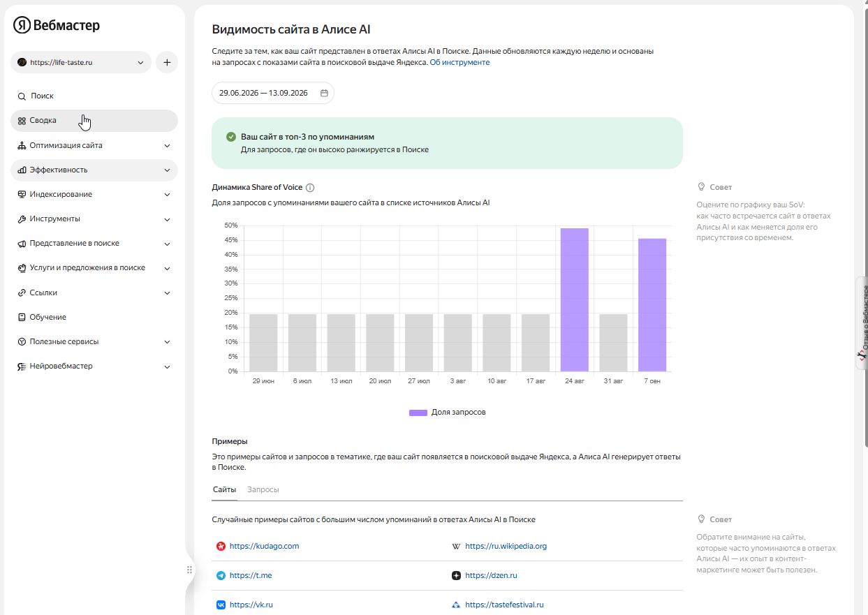Click the Представление в поиске megaphone icon
868x615 pixels.
click(22, 244)
